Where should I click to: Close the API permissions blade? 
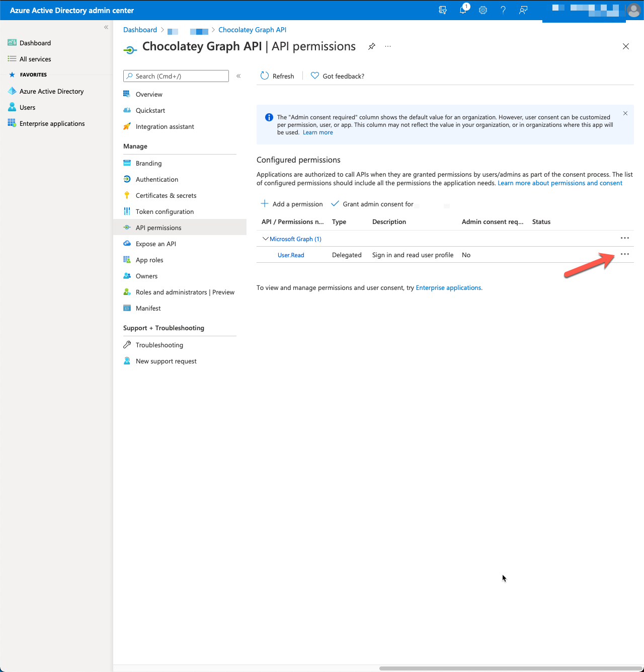(x=626, y=46)
